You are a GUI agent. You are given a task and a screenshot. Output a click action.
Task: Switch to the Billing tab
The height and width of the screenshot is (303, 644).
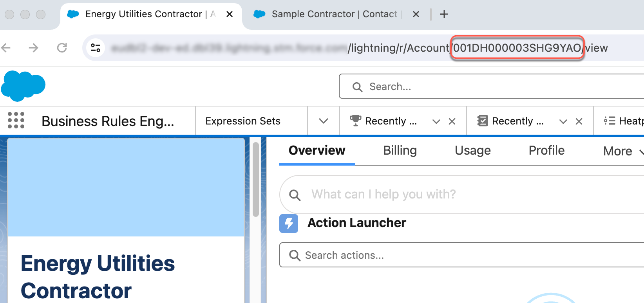click(400, 151)
